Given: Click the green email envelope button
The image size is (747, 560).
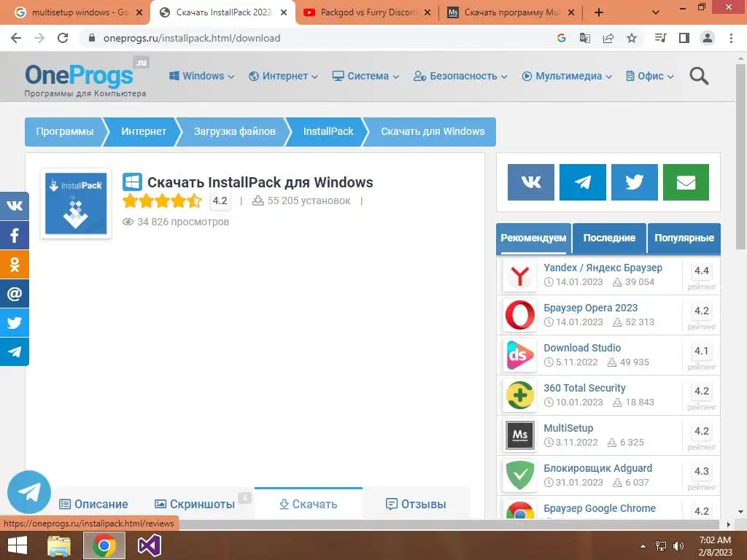Looking at the screenshot, I should 686,182.
